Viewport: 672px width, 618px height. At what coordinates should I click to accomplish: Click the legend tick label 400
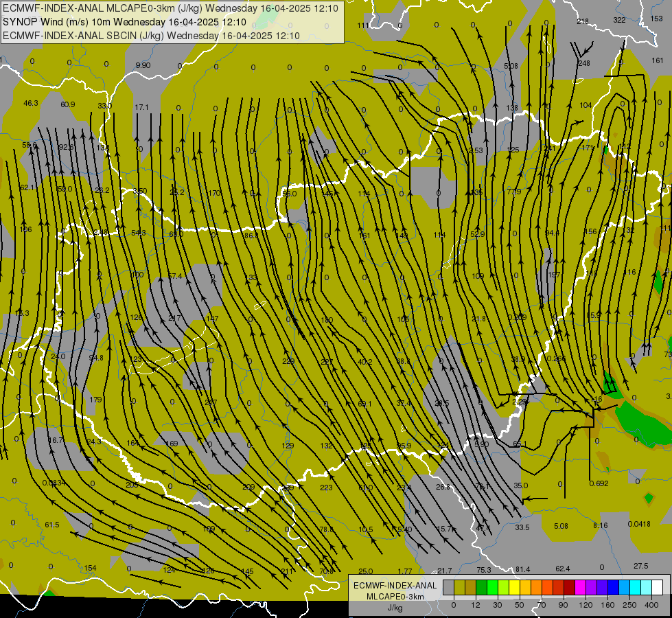tap(651, 605)
